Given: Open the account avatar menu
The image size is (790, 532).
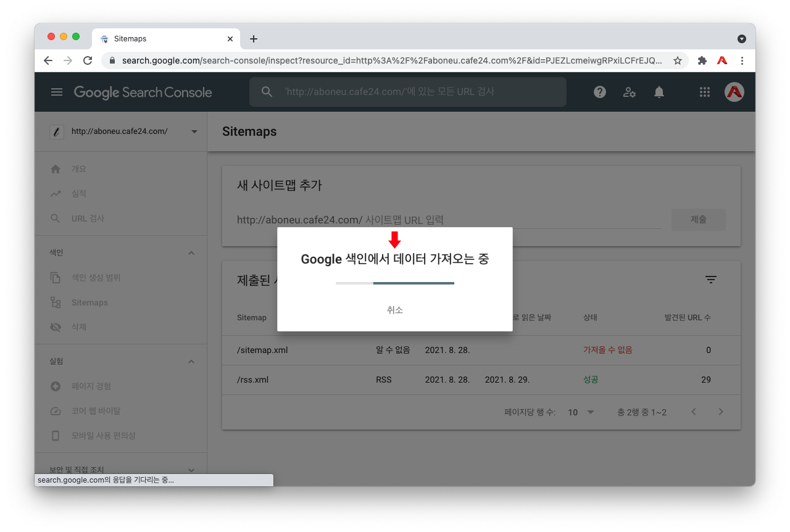Looking at the screenshot, I should pyautogui.click(x=734, y=92).
